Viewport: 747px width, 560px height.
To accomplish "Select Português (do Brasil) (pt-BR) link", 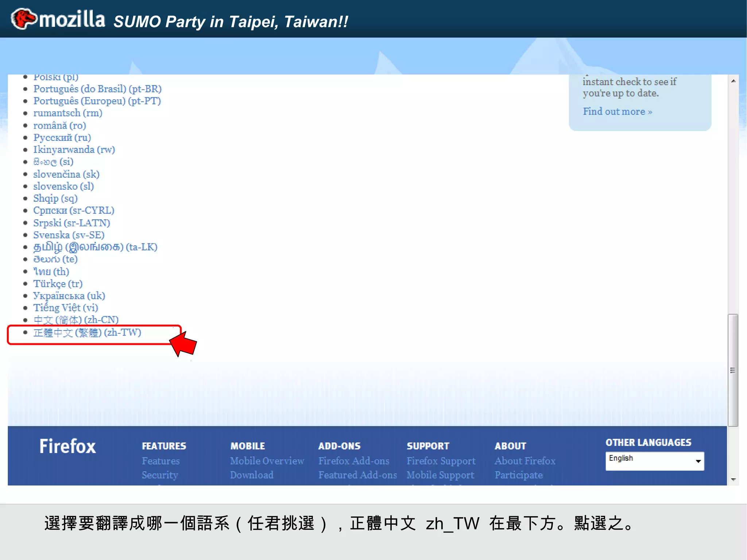I will coord(97,89).
